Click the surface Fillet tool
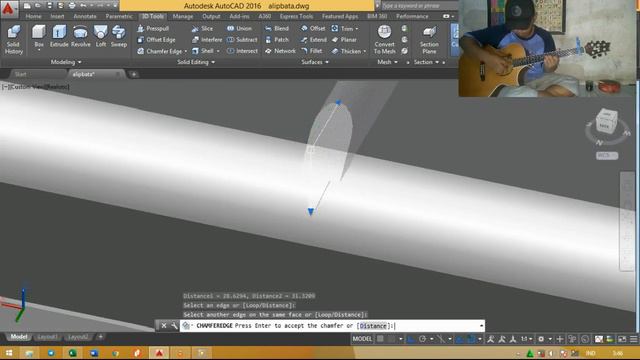Image resolution: width=640 pixels, height=360 pixels. [312, 51]
